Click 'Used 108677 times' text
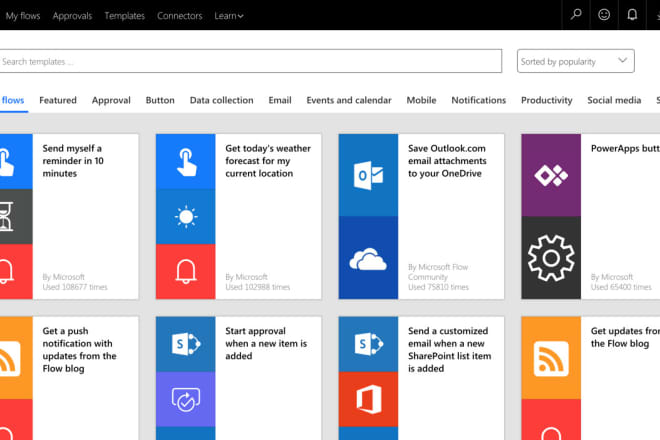 click(75, 287)
